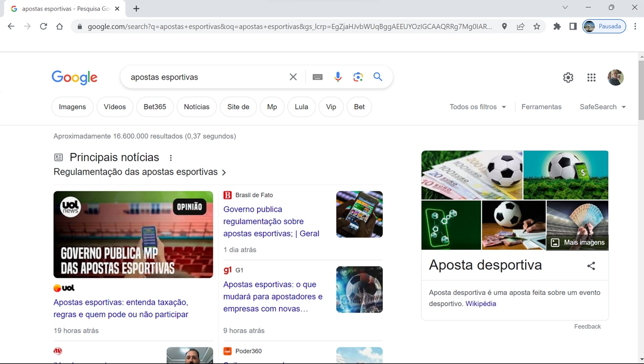Open Principais notícias three-dot menu
The height and width of the screenshot is (364, 644).
point(171,158)
